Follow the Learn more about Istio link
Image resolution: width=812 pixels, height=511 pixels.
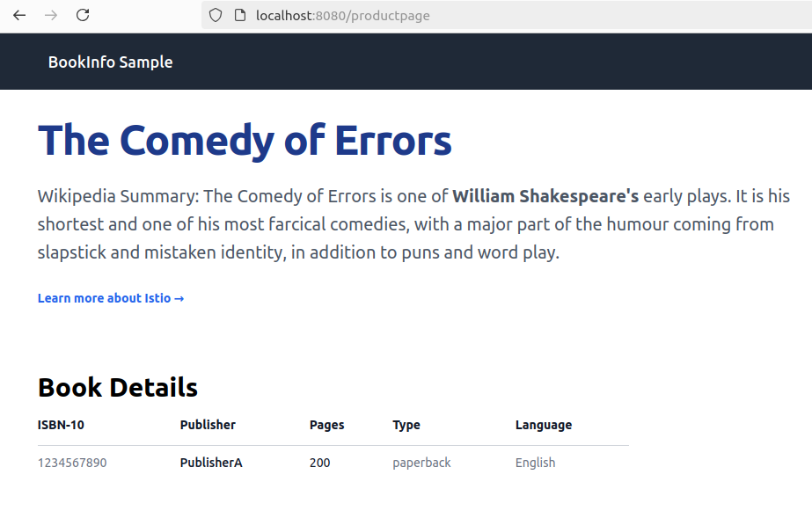click(x=111, y=298)
